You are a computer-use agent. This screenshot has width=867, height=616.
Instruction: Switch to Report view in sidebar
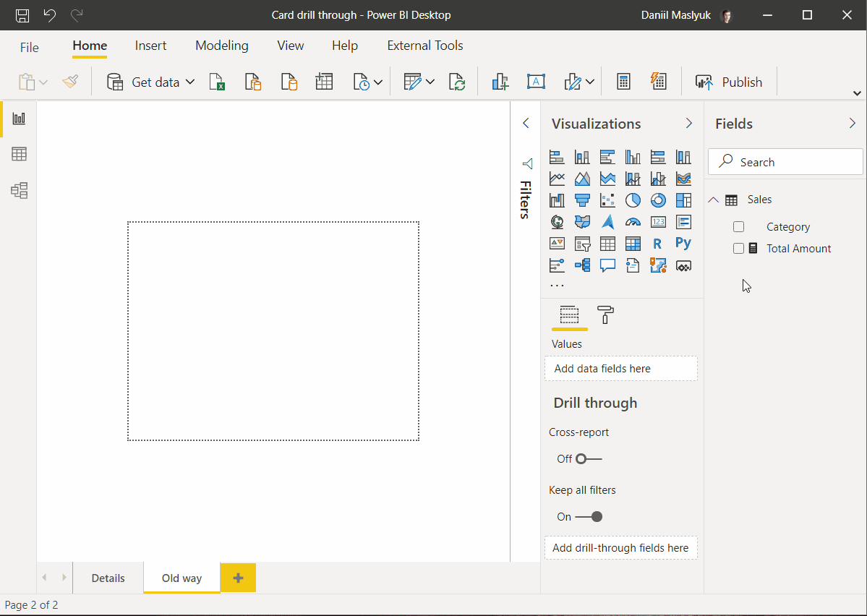[19, 119]
